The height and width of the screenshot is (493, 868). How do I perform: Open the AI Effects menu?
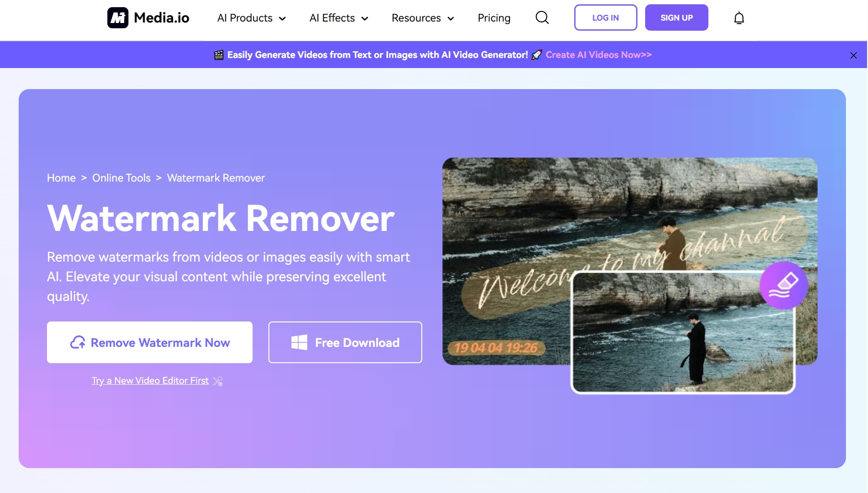[338, 18]
